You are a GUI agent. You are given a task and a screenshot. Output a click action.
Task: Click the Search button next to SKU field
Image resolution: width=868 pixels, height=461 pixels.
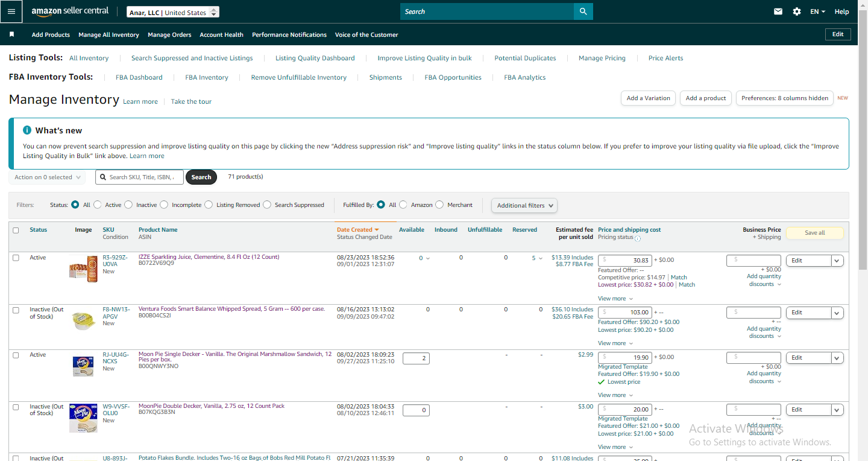coord(201,177)
